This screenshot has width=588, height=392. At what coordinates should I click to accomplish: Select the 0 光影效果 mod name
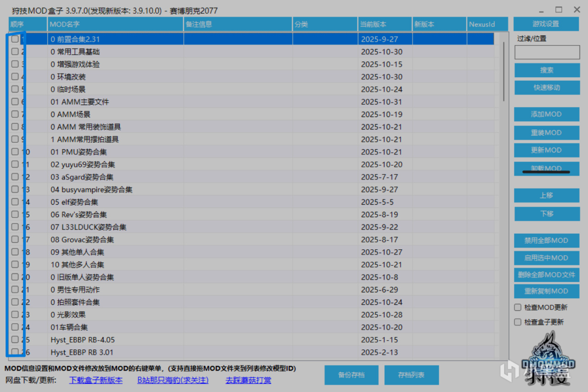click(x=68, y=314)
